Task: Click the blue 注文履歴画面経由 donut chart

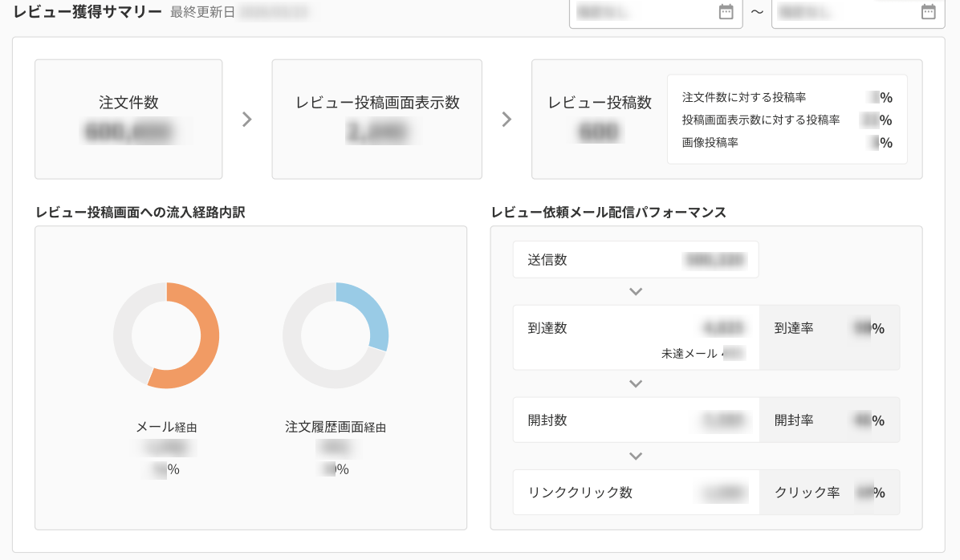Action: [336, 335]
